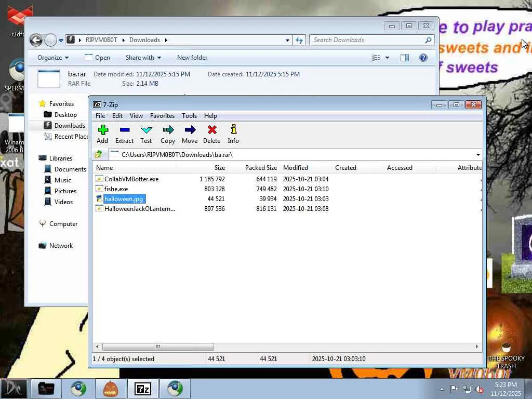532x399 pixels.
Task: Click the right arrow of 7-Zip horizontal scrollbar
Action: click(x=477, y=347)
